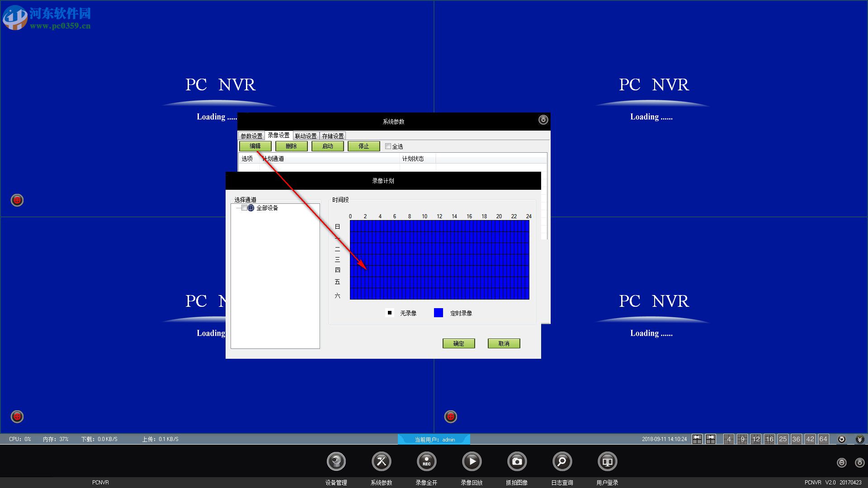
Task: Switch to the 16-channel grid layout
Action: coord(769,439)
